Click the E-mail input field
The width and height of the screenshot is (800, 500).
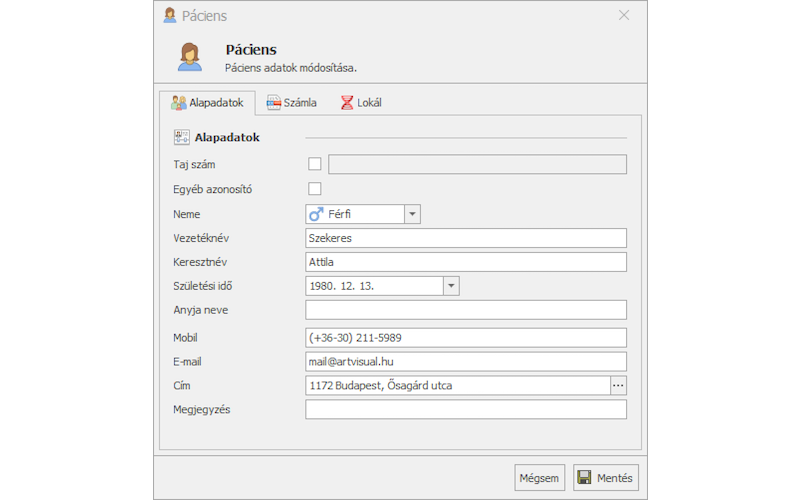click(x=465, y=362)
